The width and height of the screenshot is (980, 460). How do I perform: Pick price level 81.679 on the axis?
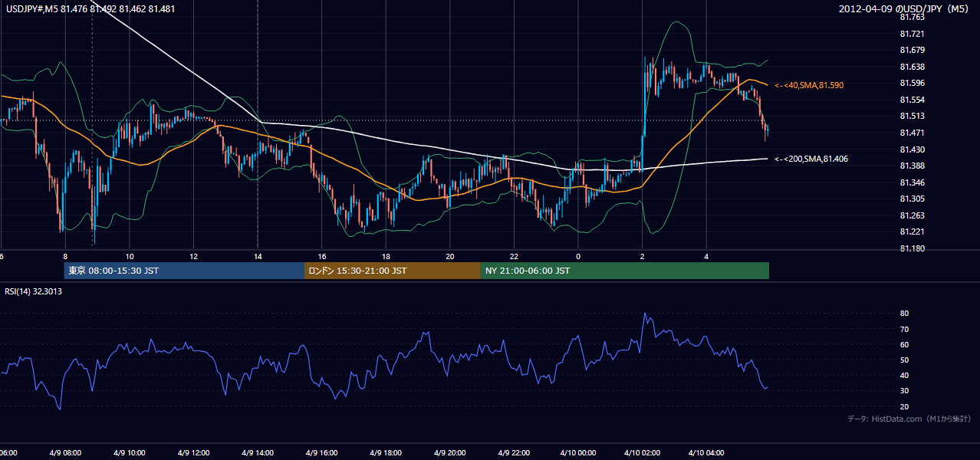(x=912, y=50)
